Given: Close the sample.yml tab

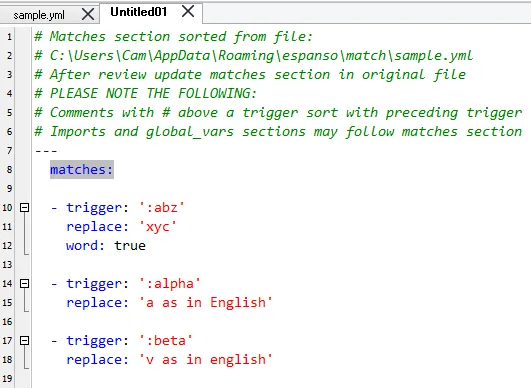Looking at the screenshot, I should [88, 15].
